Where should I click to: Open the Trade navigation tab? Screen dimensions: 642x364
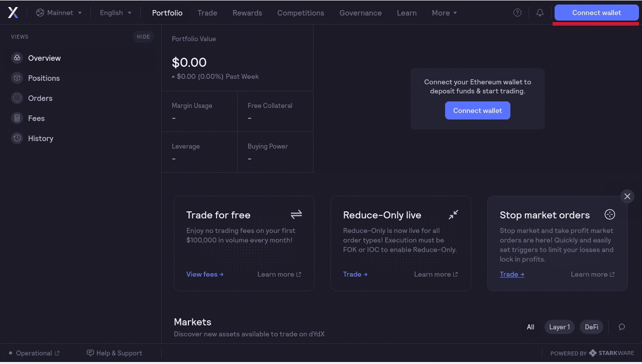(x=207, y=13)
